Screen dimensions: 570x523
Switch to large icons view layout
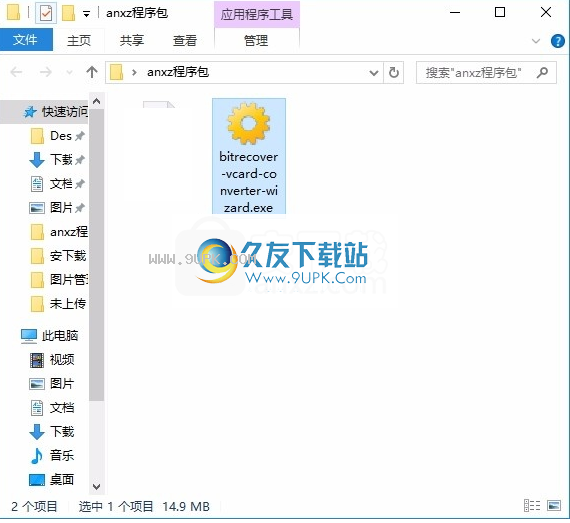tap(554, 506)
